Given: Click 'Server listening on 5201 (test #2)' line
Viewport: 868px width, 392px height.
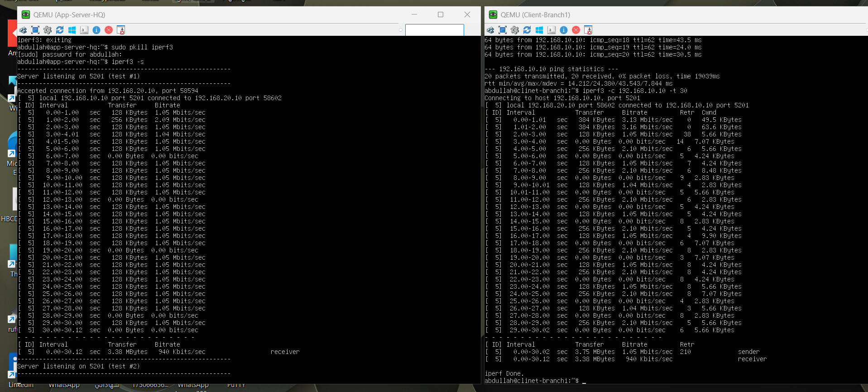Looking at the screenshot, I should [x=79, y=366].
